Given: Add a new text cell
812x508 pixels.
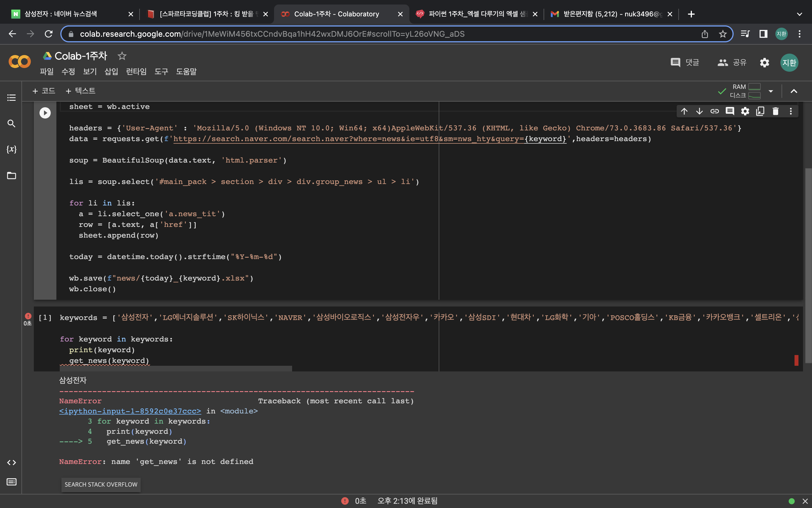Looking at the screenshot, I should tap(81, 91).
